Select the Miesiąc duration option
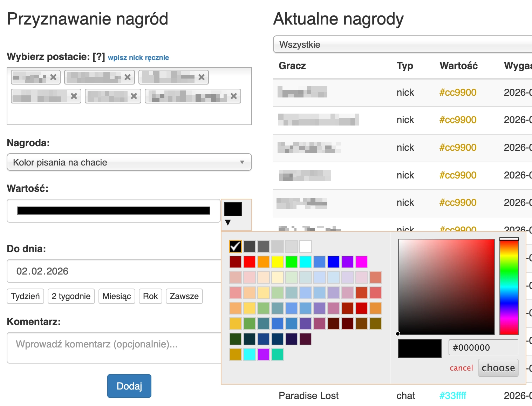532x406 pixels. click(117, 296)
